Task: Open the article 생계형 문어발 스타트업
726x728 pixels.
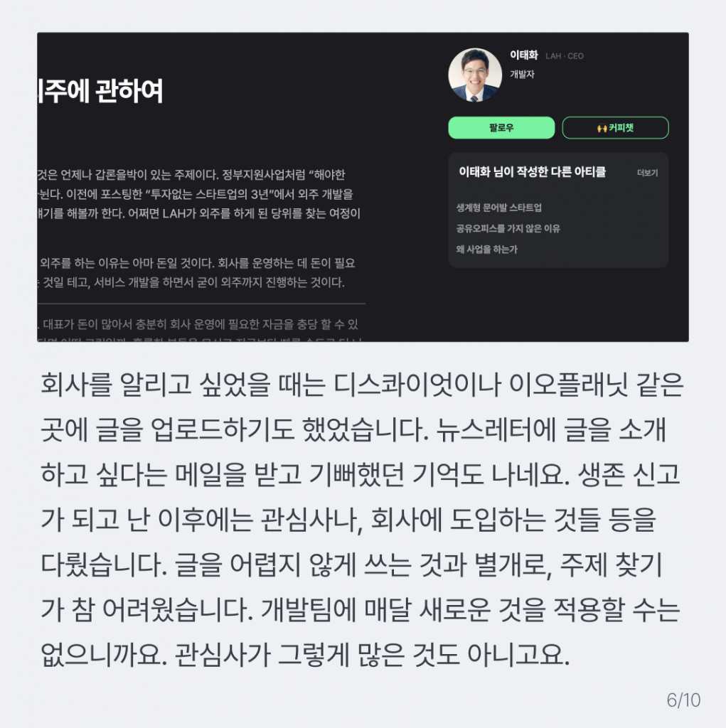Action: pos(499,208)
